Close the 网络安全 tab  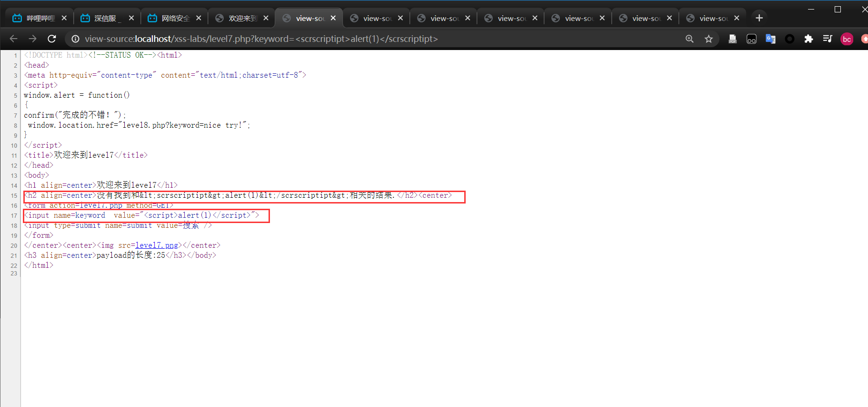click(199, 18)
